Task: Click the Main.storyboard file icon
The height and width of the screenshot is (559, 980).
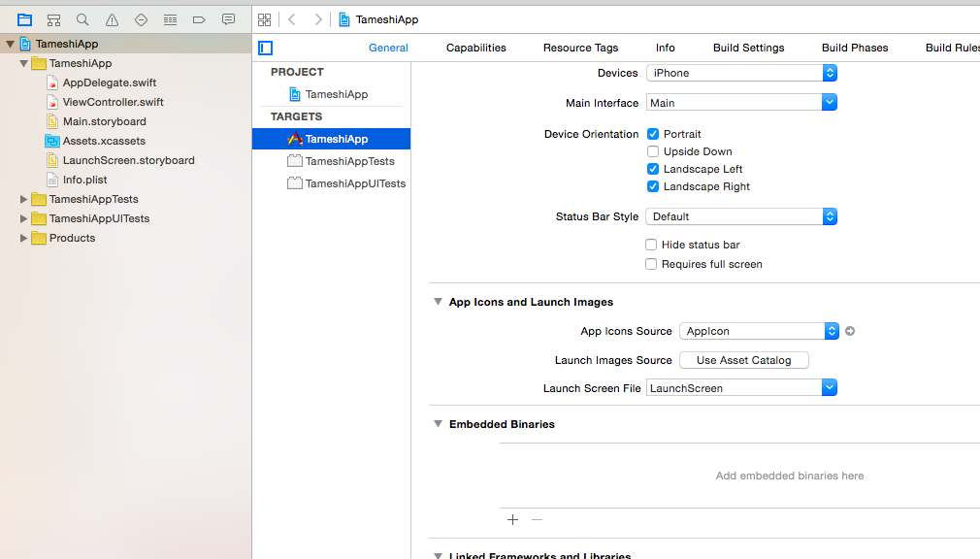Action: tap(52, 121)
